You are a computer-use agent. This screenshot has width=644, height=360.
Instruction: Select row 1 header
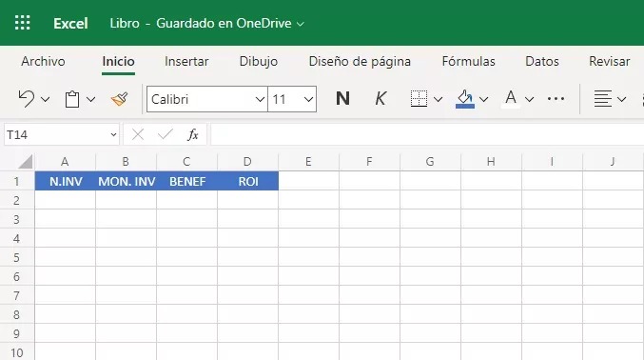click(x=16, y=181)
